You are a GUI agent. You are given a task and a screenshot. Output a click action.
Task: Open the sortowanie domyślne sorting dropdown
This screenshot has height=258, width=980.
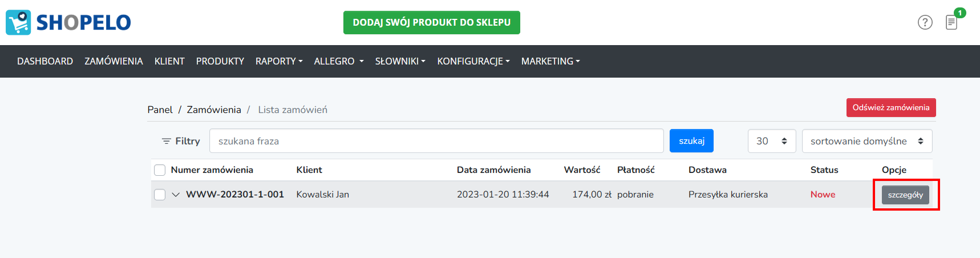point(867,141)
